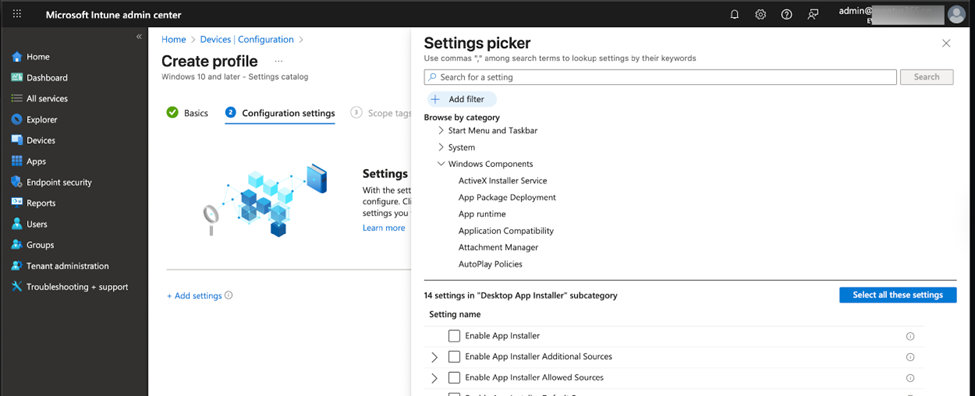Viewport: 975px width, 396px height.
Task: Open Home from the sidebar menu
Action: 38,57
